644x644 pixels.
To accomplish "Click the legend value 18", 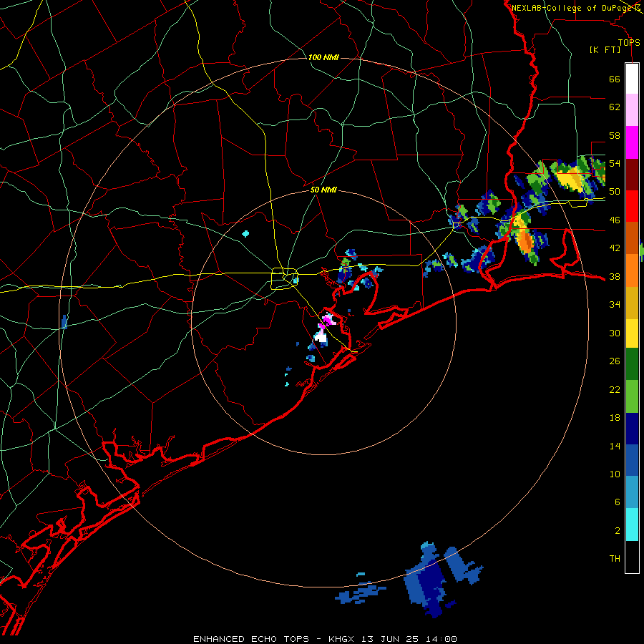I will (615, 418).
